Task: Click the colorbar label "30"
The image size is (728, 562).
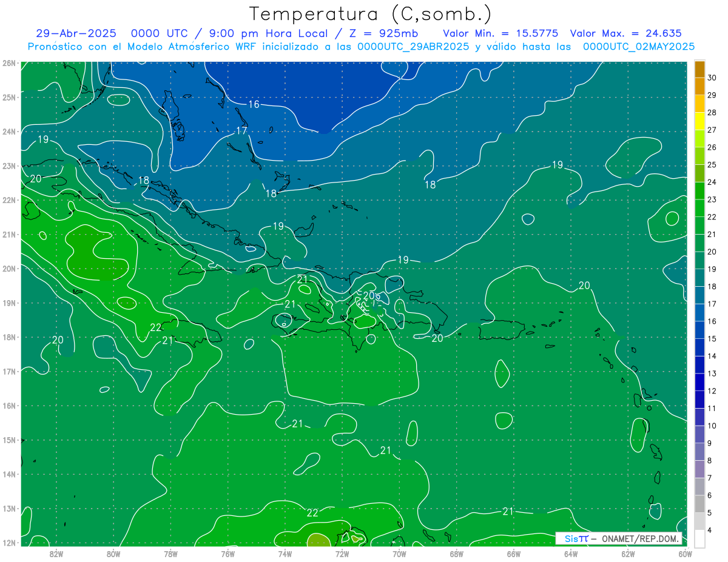Action: (x=712, y=78)
